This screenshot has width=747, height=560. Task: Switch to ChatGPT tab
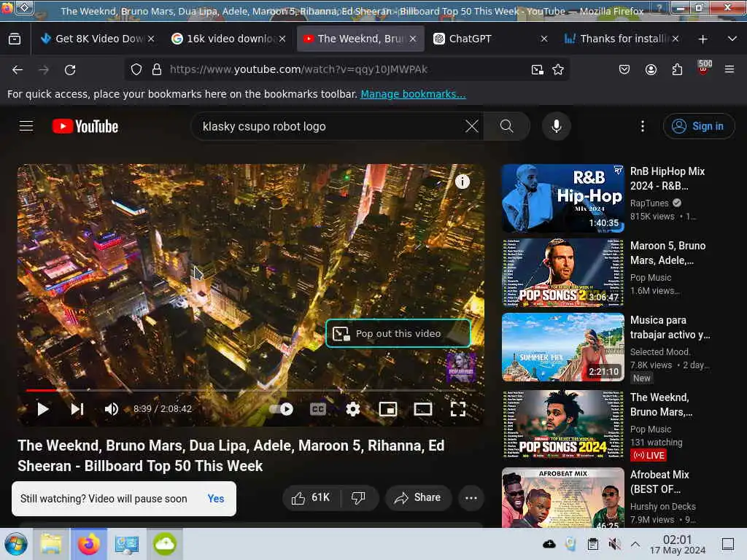pos(491,39)
